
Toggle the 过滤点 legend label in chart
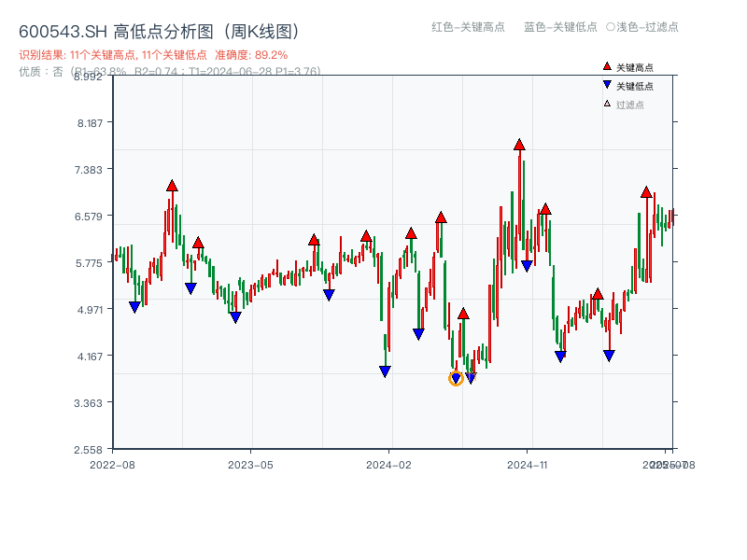tap(629, 105)
